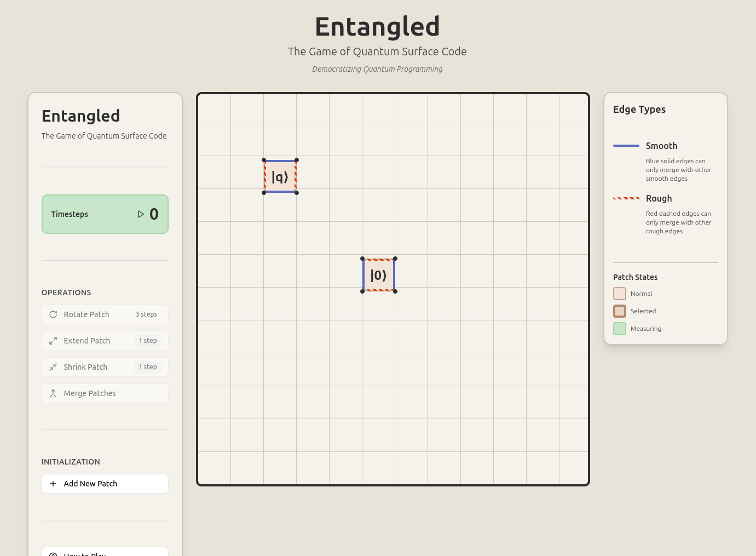Click the Entangled sidebar title

(80, 116)
